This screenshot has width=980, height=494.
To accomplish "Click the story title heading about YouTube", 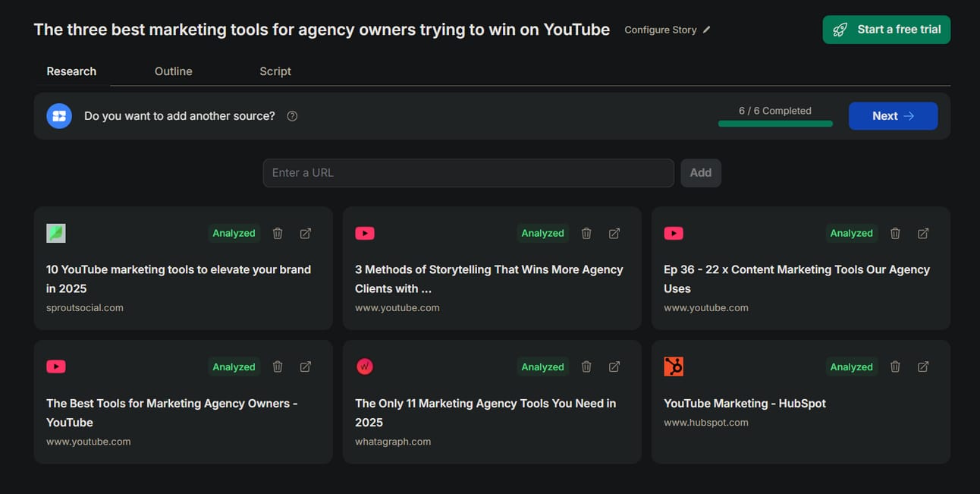I will (322, 30).
